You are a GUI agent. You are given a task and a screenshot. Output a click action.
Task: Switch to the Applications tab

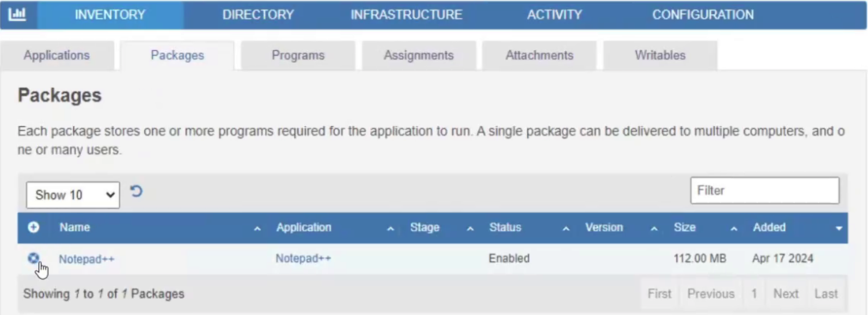pyautogui.click(x=57, y=55)
